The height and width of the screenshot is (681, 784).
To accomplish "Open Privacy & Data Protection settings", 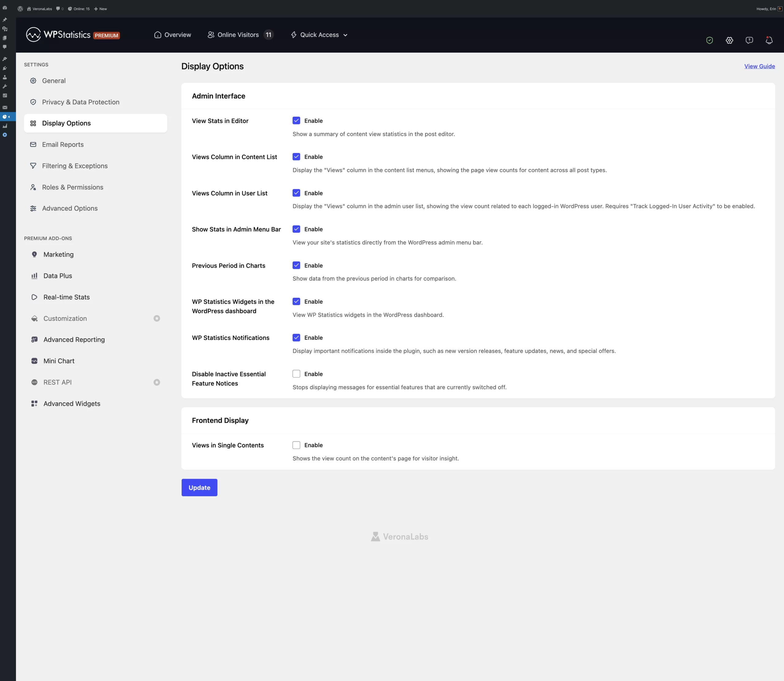I will (96, 102).
